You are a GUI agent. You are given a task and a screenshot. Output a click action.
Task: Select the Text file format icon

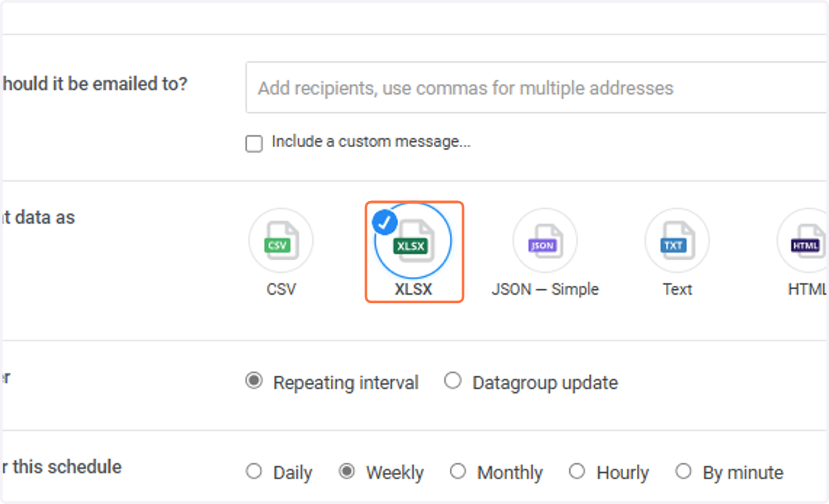pos(677,241)
